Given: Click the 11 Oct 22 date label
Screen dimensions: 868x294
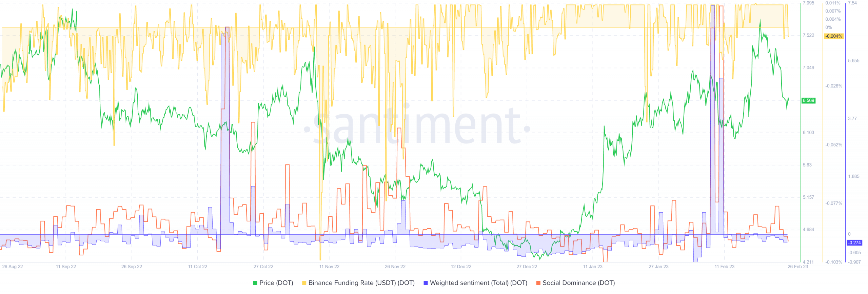Looking at the screenshot, I should pos(197,267).
